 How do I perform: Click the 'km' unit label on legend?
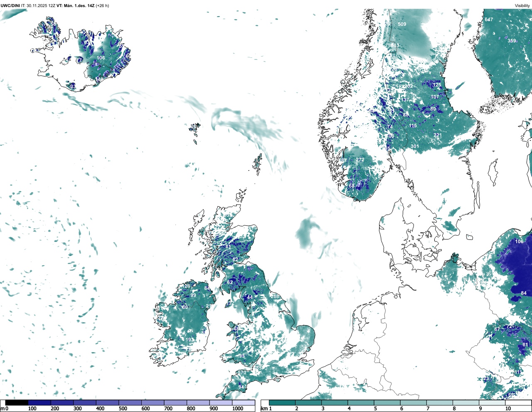tap(264, 409)
